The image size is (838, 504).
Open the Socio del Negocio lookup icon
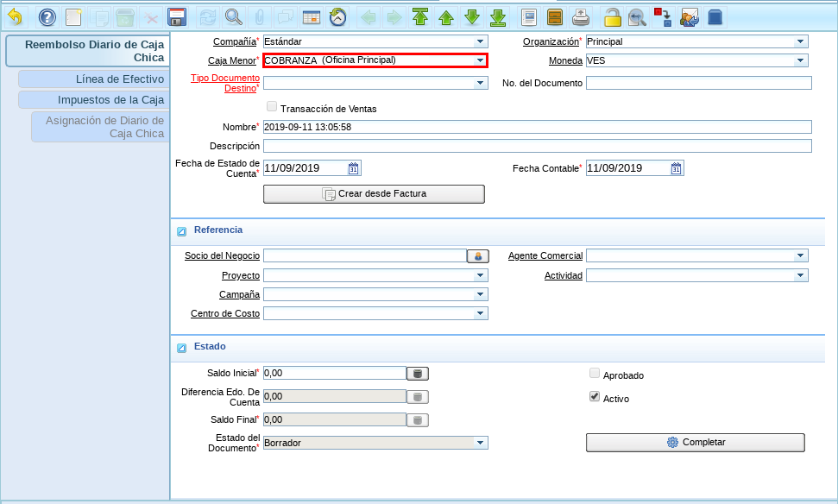click(x=477, y=255)
